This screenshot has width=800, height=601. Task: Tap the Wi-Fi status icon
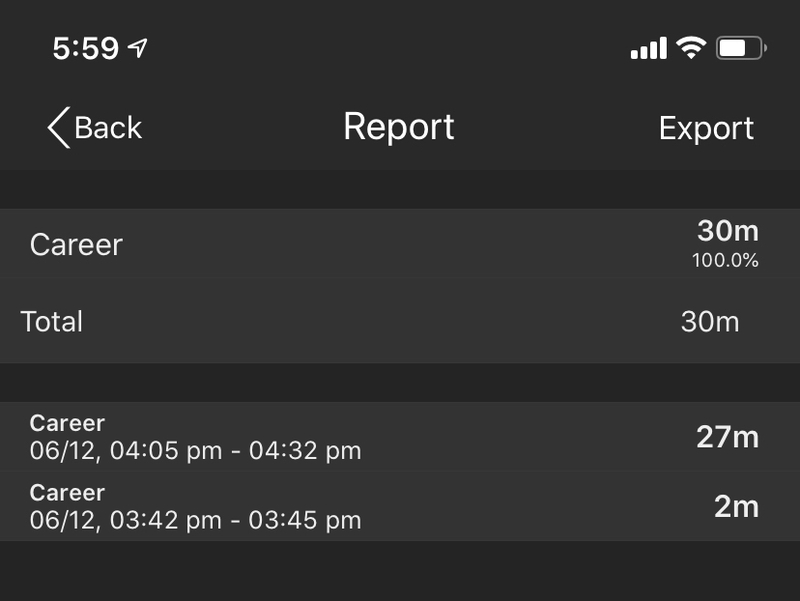pyautogui.click(x=691, y=48)
